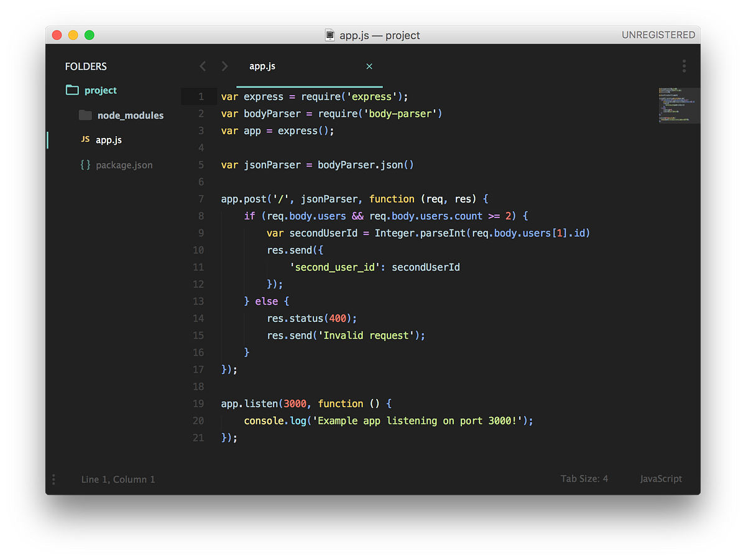Click line number 21 in the gutter
The height and width of the screenshot is (560, 746).
(198, 438)
